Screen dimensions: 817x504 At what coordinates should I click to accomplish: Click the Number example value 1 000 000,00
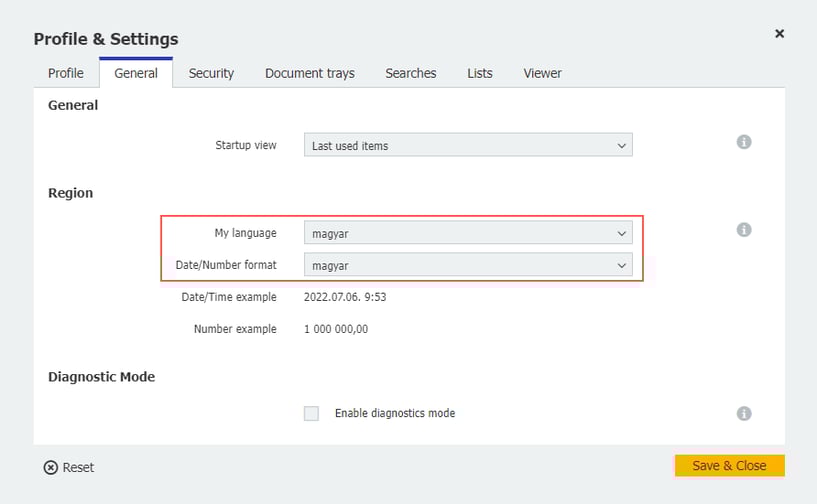[335, 329]
